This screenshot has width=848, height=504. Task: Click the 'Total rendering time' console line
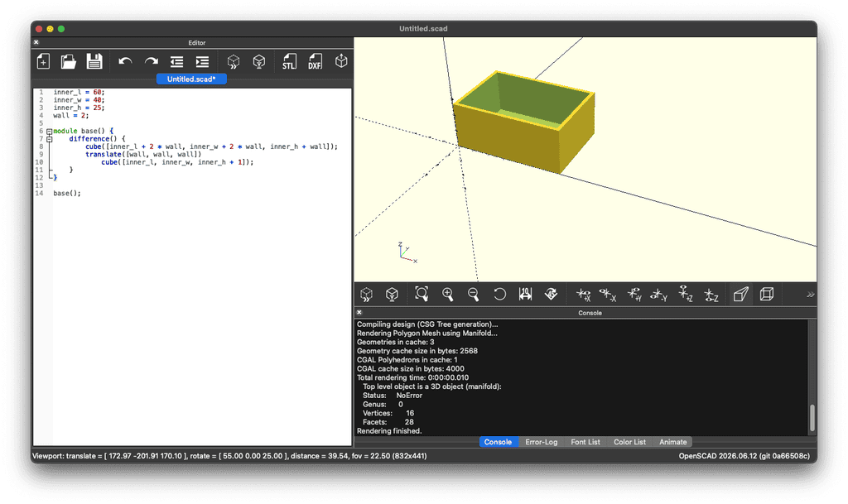click(x=413, y=377)
